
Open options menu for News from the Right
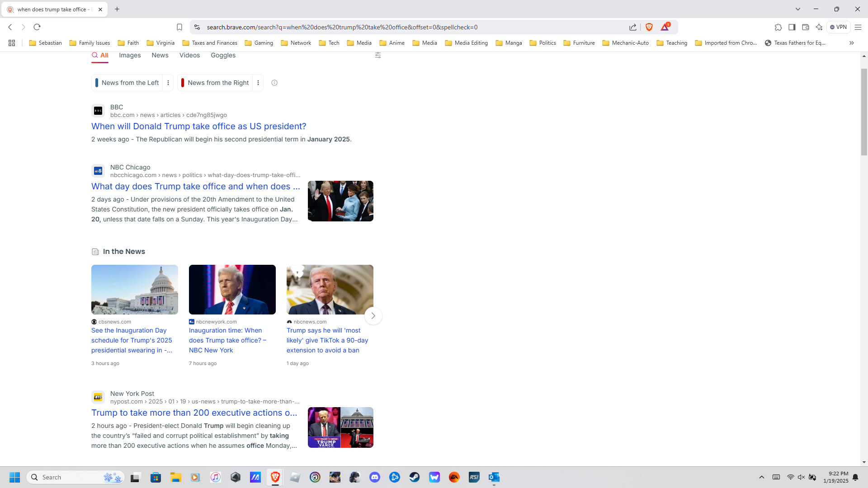[258, 83]
